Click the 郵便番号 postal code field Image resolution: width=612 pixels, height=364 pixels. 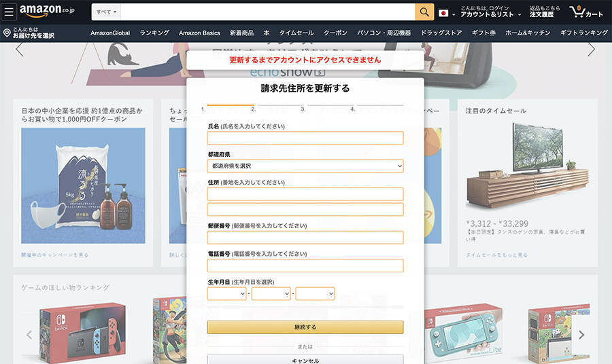305,237
